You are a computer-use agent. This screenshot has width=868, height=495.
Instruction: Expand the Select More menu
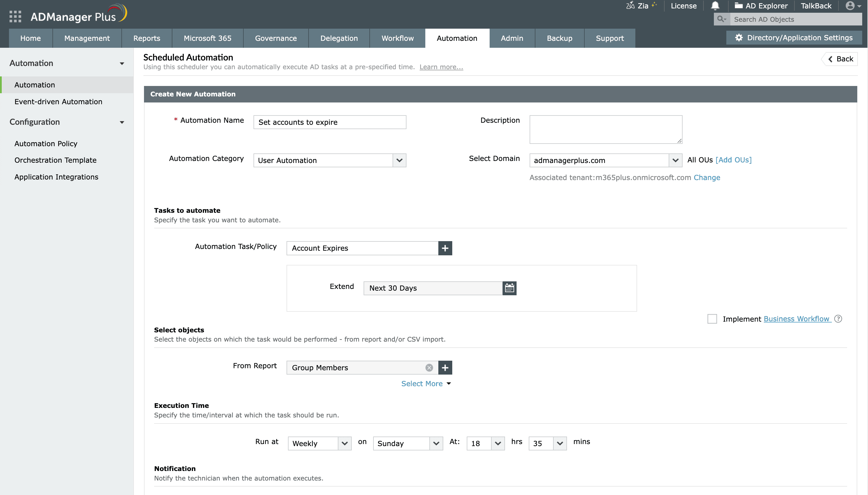pyautogui.click(x=426, y=384)
